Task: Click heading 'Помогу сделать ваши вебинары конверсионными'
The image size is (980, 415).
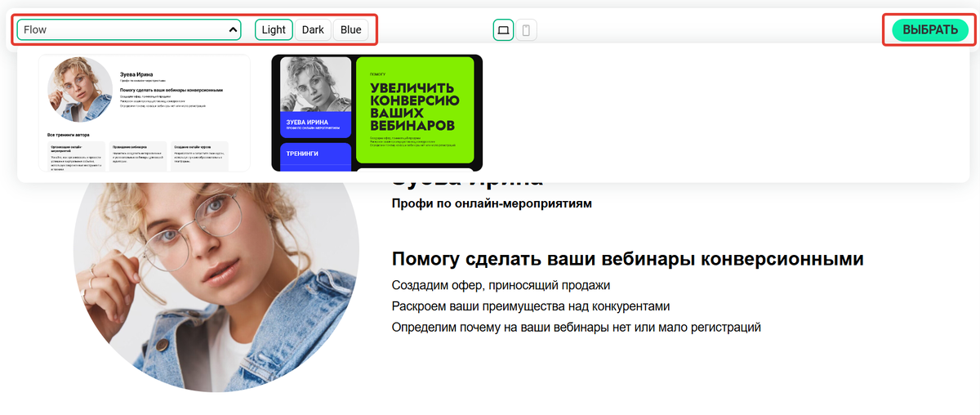Action: click(628, 260)
